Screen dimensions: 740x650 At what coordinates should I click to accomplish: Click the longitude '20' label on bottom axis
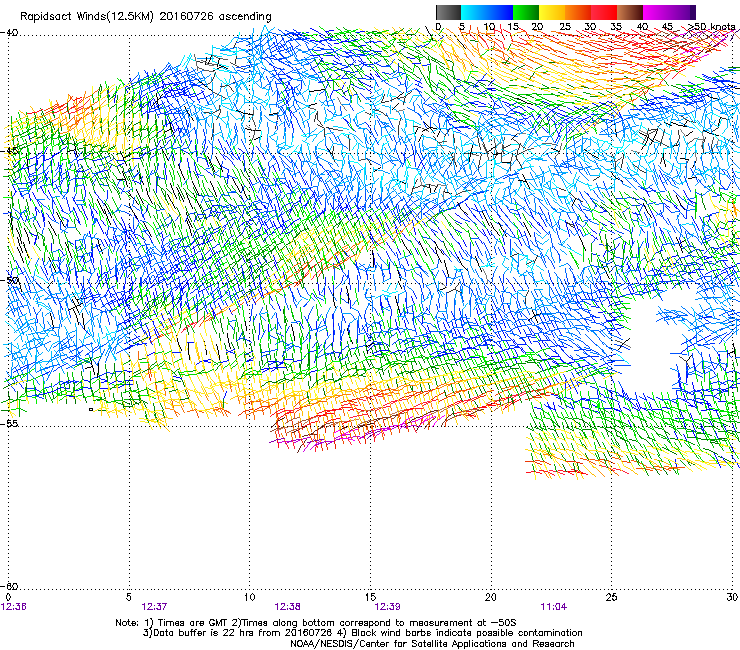491,597
